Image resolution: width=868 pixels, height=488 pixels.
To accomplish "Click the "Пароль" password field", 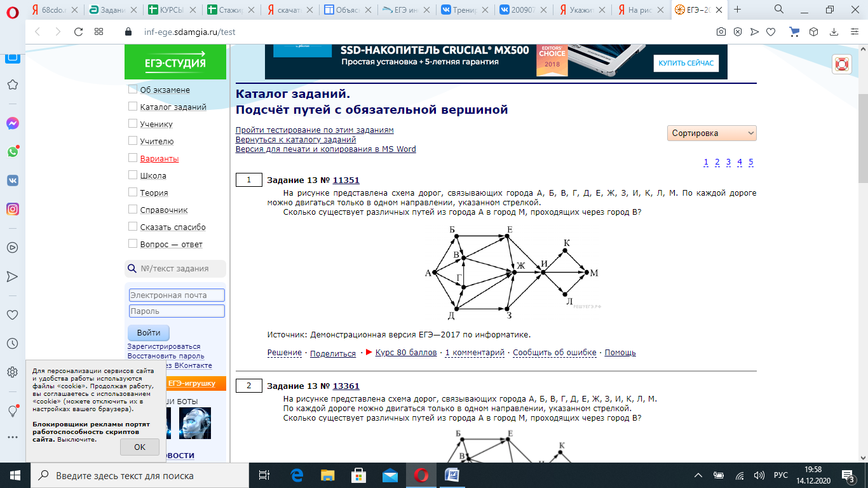I will (x=177, y=311).
